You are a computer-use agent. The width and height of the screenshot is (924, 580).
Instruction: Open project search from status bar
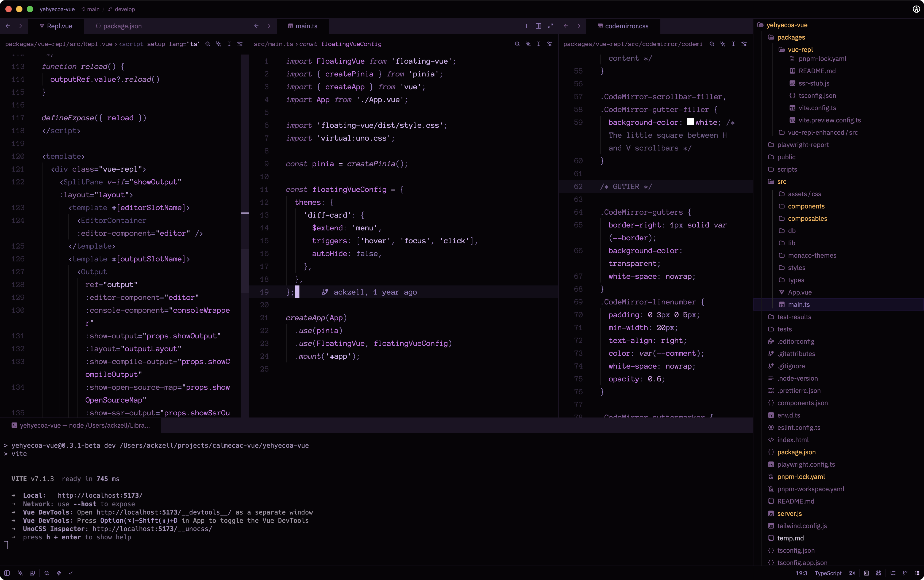(47, 573)
